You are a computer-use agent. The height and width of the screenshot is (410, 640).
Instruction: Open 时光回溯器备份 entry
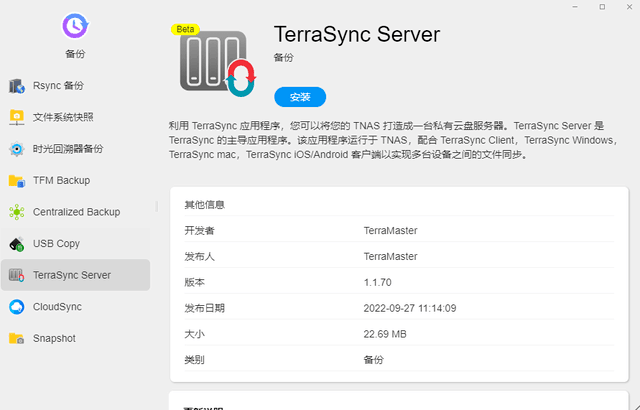(x=76, y=149)
